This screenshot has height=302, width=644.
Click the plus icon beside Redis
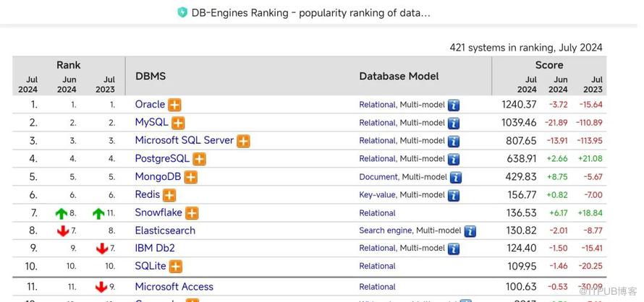pyautogui.click(x=169, y=195)
